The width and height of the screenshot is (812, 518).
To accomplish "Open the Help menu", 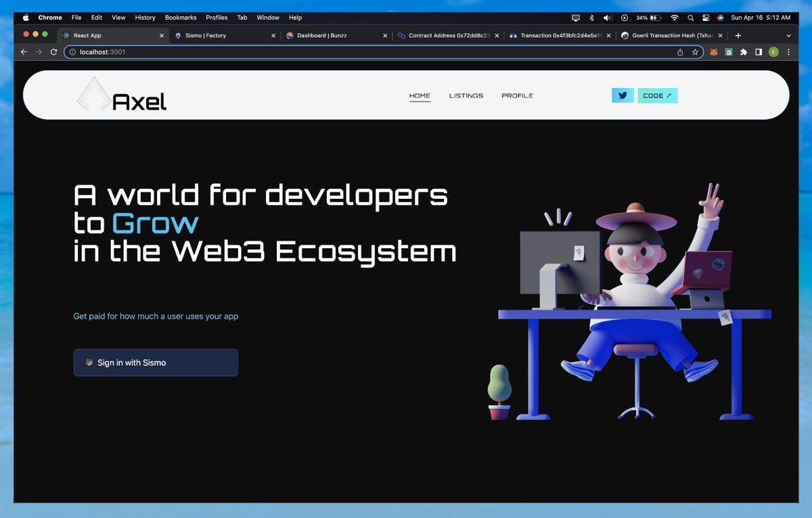I will [x=296, y=18].
